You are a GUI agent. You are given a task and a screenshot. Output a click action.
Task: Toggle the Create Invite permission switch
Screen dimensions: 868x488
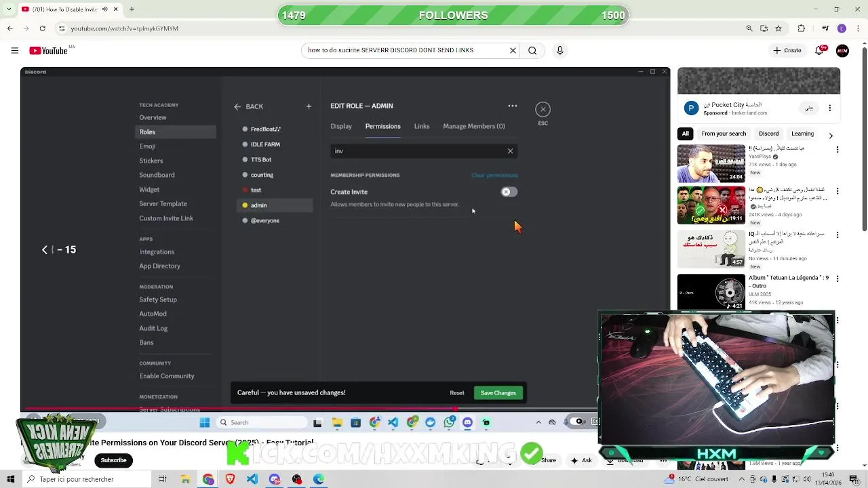509,192
